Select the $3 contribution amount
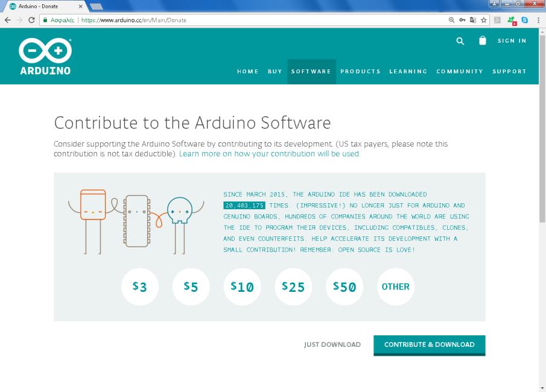 140,286
